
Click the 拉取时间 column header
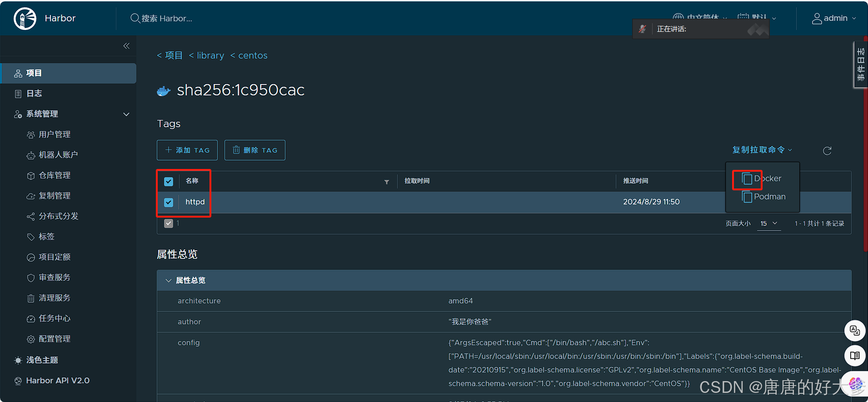point(417,181)
